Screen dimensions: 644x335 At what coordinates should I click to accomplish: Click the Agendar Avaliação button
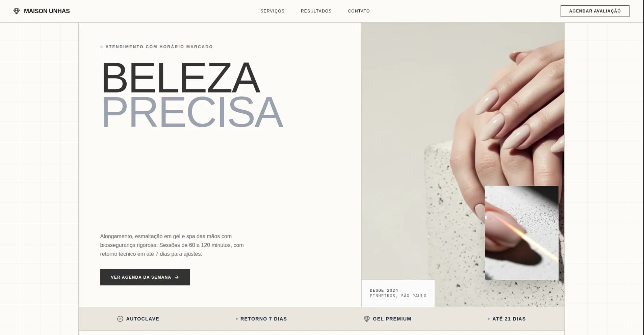pyautogui.click(x=595, y=11)
